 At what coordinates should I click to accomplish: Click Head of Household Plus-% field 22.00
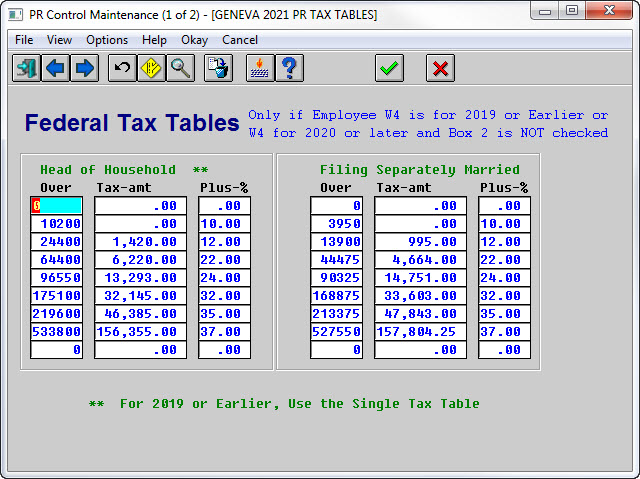[224, 259]
